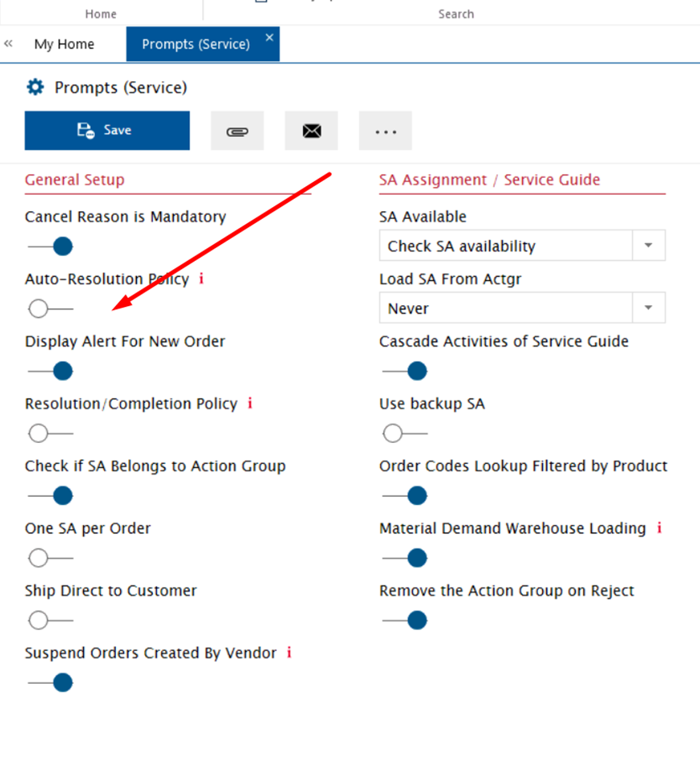This screenshot has height=770, width=700.
Task: Click the gear icon beside Prompts (Service) title
Action: point(35,88)
